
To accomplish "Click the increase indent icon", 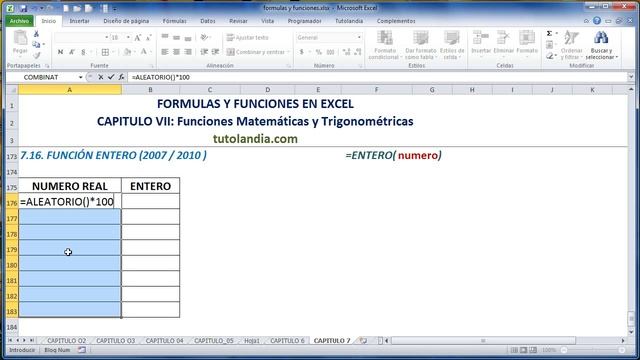I will 216,52.
